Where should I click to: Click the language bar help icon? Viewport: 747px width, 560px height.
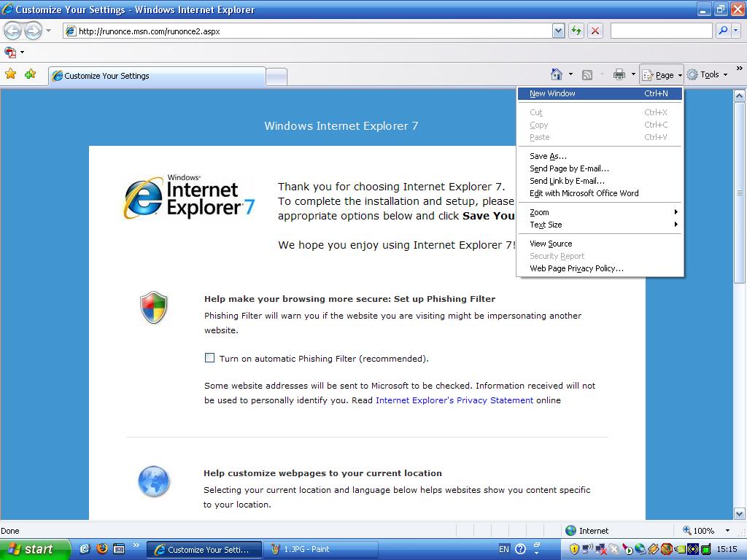(520, 549)
